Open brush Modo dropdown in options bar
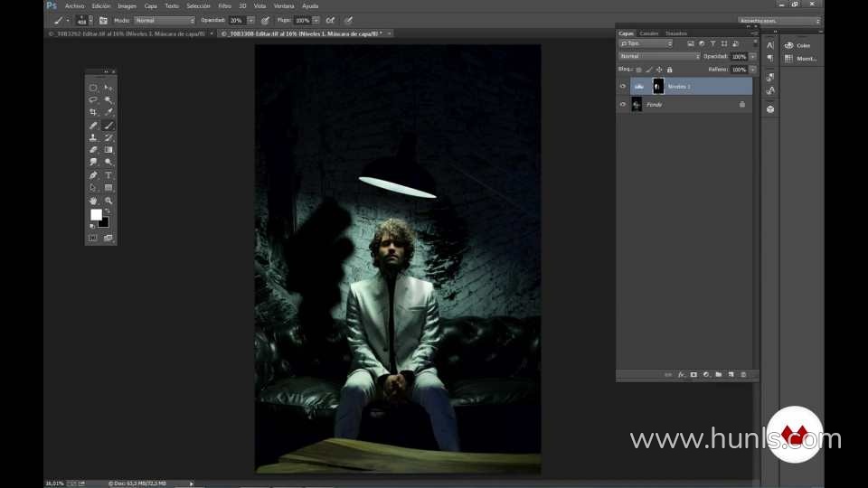 tap(165, 20)
